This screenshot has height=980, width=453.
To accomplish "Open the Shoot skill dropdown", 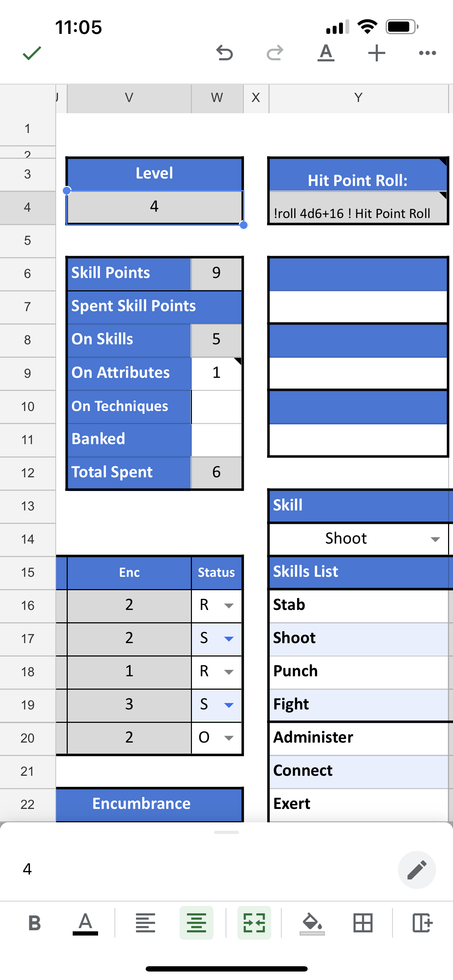I will [435, 539].
